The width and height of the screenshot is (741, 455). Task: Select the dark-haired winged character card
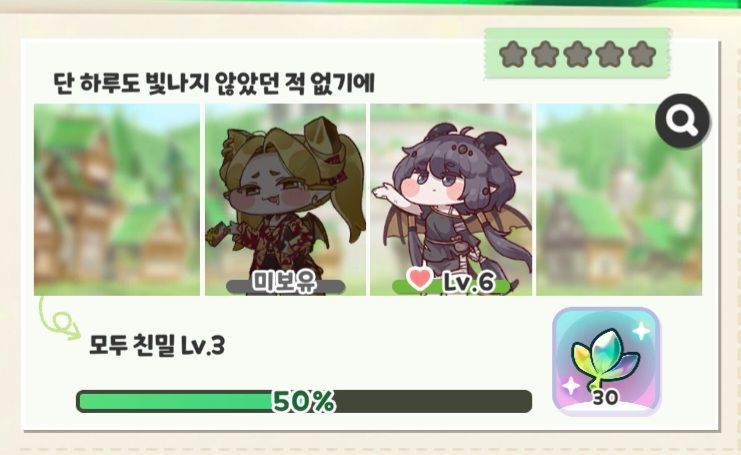[451, 200]
